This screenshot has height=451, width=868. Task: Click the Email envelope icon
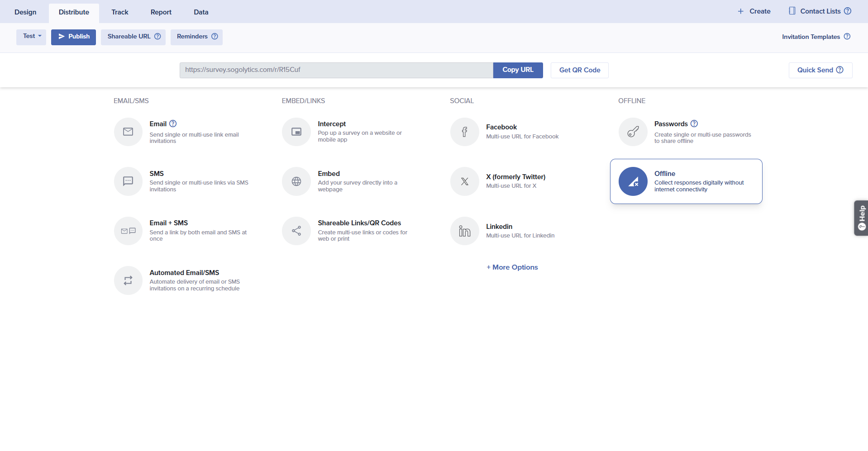click(x=128, y=132)
